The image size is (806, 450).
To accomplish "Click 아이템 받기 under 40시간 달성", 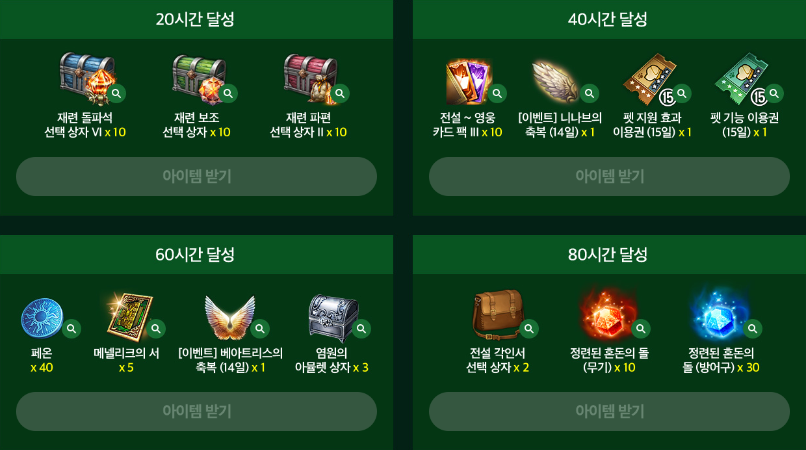I will coord(609,176).
